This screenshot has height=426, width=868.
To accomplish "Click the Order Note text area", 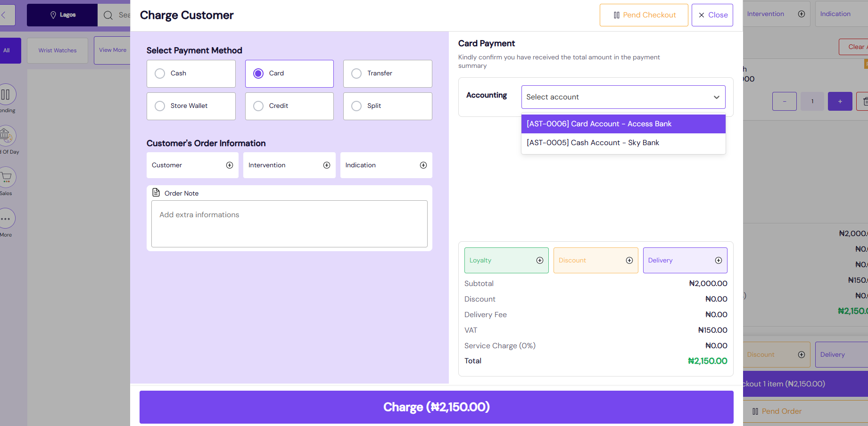I will (x=289, y=224).
